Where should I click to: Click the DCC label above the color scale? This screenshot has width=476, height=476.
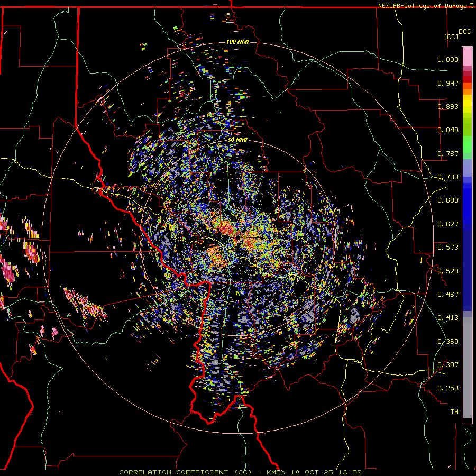464,32
